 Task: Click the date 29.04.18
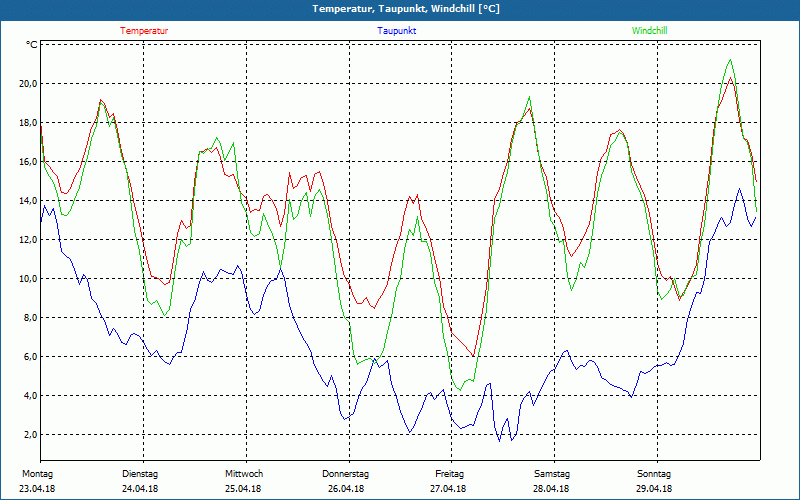click(x=654, y=489)
